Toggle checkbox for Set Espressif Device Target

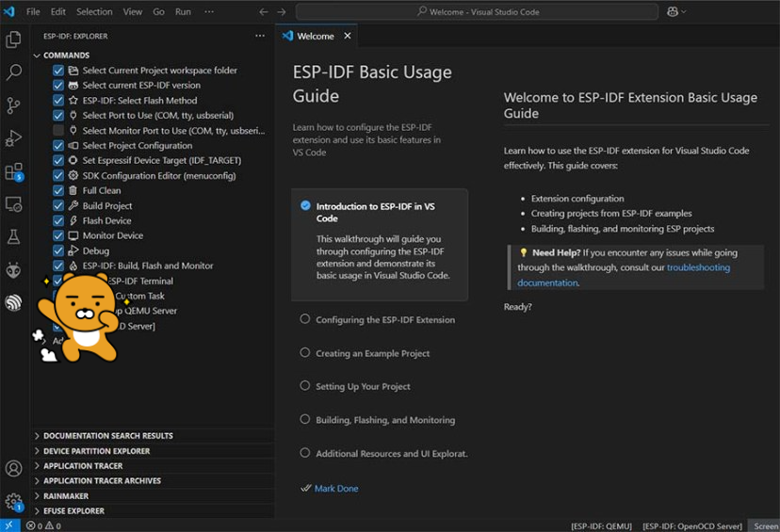pos(58,160)
